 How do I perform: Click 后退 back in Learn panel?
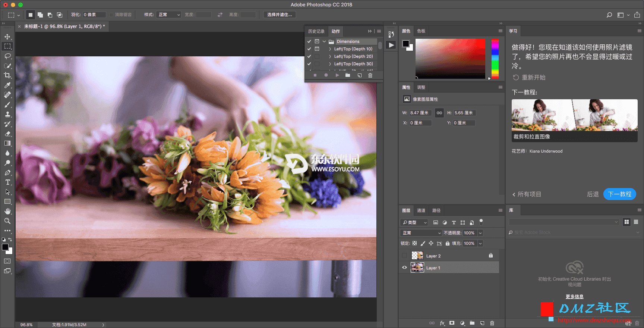[x=593, y=194]
